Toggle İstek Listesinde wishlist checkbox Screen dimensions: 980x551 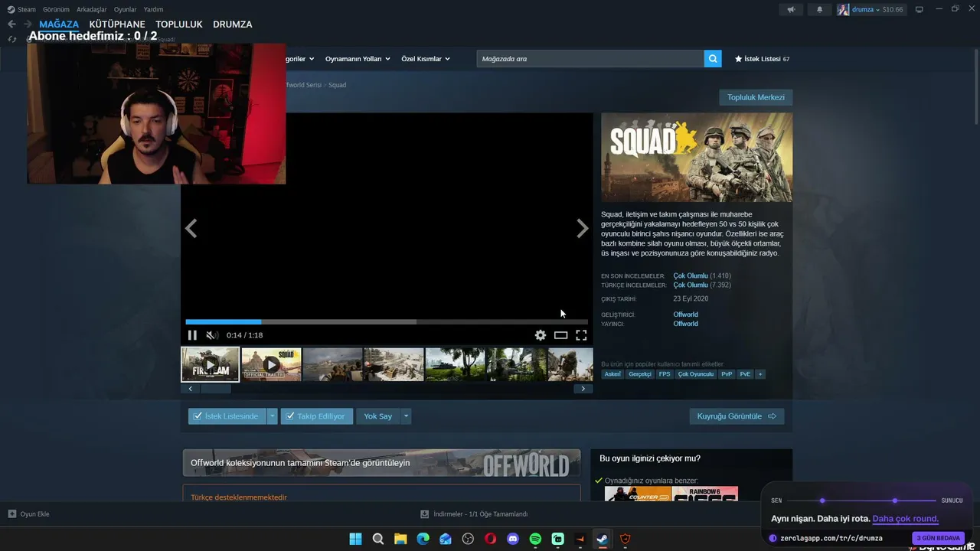[198, 416]
